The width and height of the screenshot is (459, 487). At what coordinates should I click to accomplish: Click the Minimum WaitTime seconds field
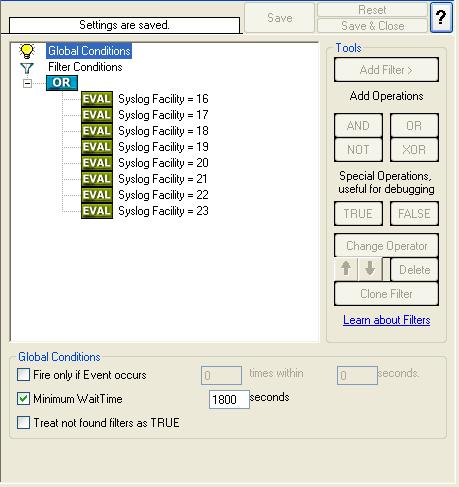[229, 399]
